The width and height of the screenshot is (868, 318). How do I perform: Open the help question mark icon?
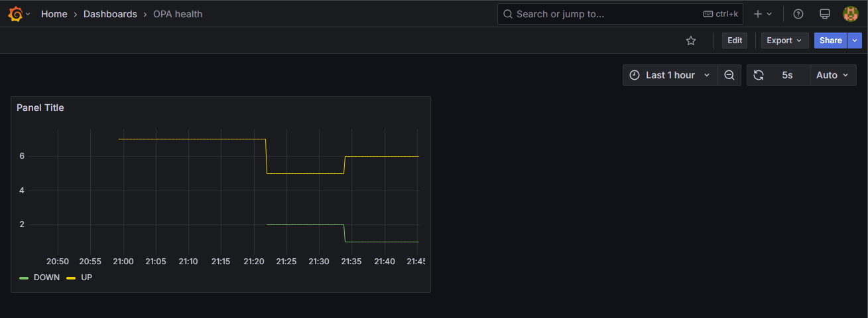(798, 14)
